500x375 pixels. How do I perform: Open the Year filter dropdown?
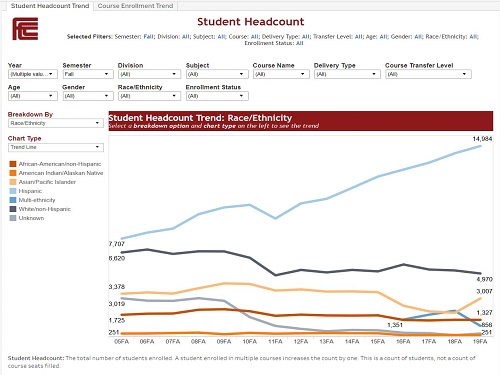33,74
